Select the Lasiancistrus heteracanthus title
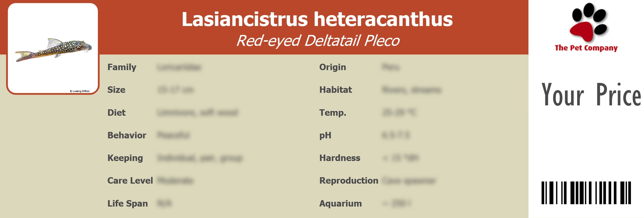 tap(317, 19)
